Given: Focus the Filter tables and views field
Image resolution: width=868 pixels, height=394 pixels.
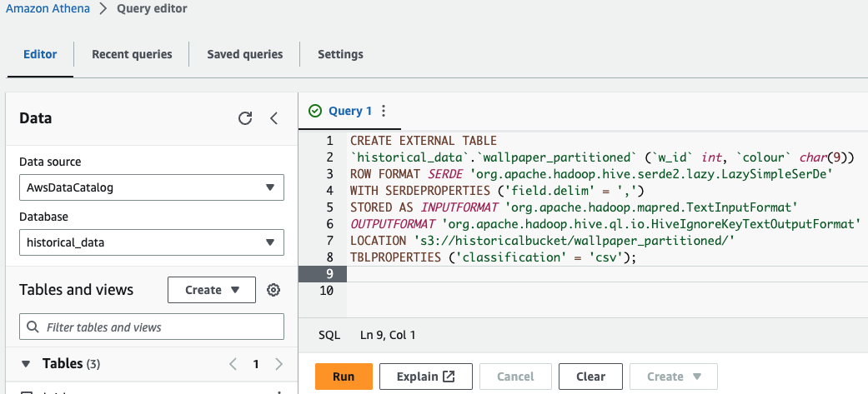Looking at the screenshot, I should (x=158, y=327).
